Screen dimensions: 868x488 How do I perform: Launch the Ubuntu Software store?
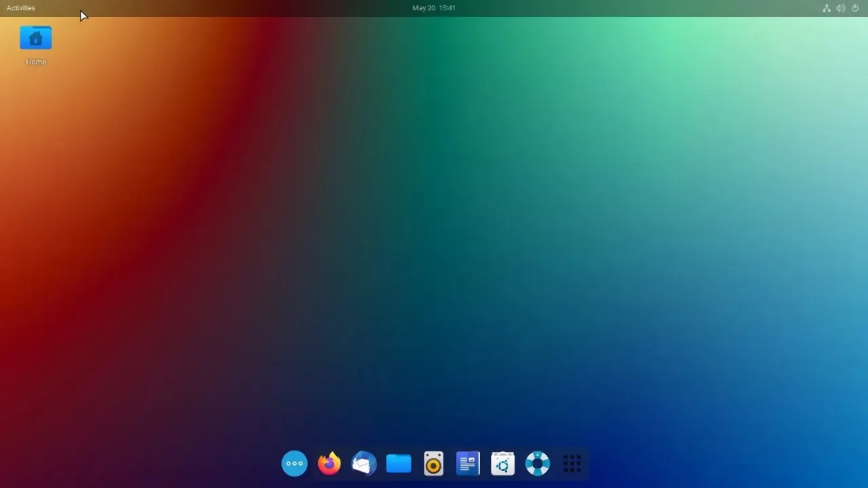[x=502, y=464]
